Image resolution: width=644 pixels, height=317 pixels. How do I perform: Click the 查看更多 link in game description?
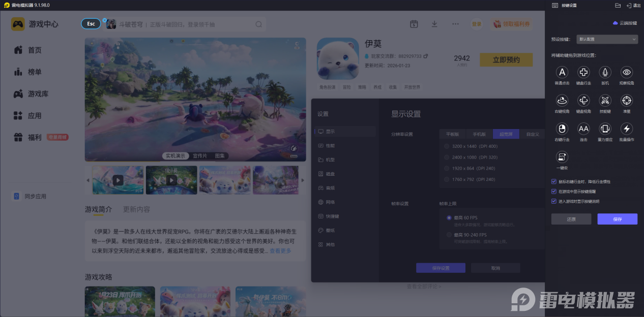[x=280, y=251]
